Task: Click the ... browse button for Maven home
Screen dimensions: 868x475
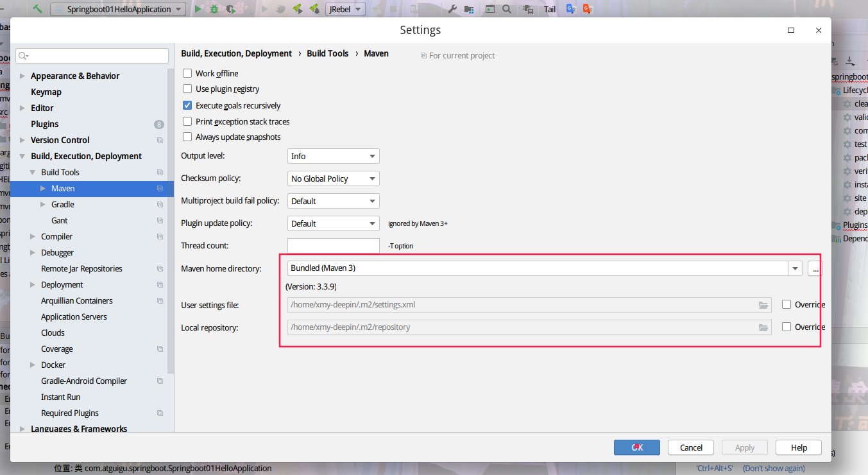Action: 815,268
